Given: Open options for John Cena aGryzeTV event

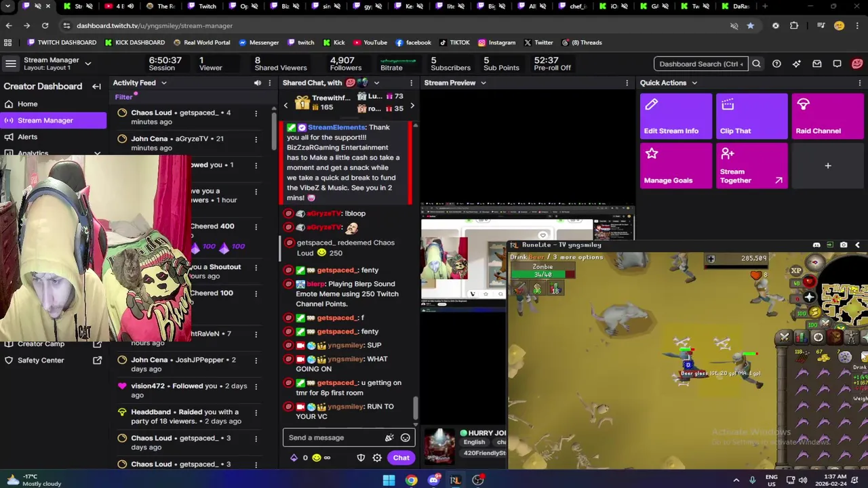Looking at the screenshot, I should (x=256, y=139).
